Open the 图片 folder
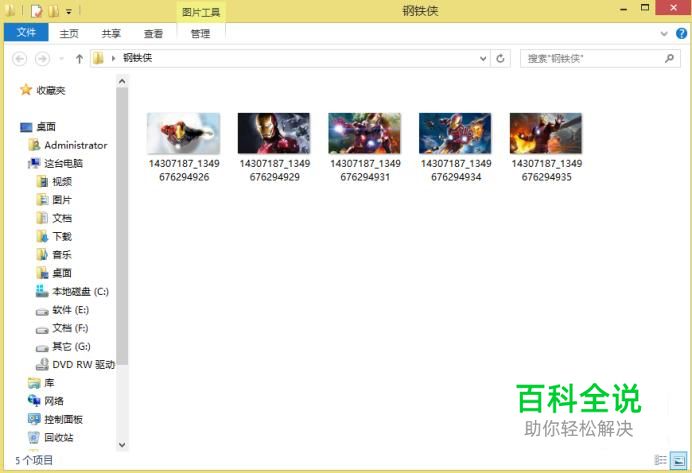Image resolution: width=692 pixels, height=473 pixels. [62, 200]
